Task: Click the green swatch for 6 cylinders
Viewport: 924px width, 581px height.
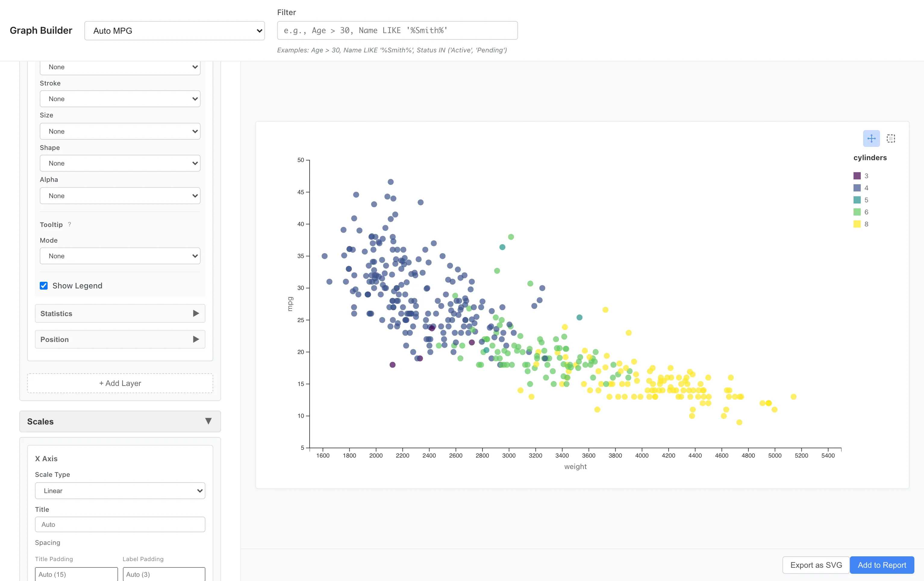Action: coord(857,212)
